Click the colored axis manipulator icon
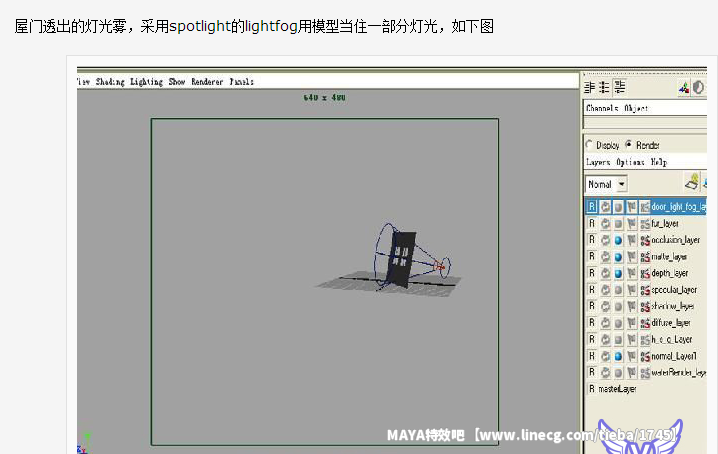The width and height of the screenshot is (718, 454). pyautogui.click(x=684, y=88)
